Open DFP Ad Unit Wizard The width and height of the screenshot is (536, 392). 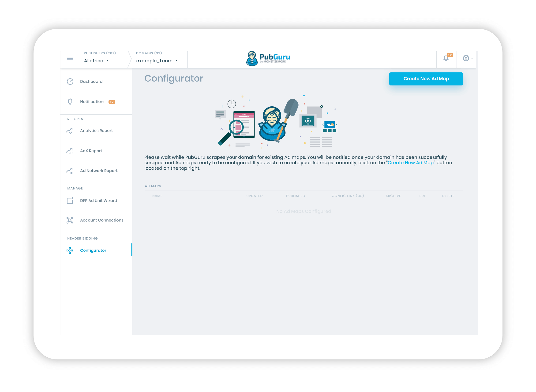click(98, 201)
